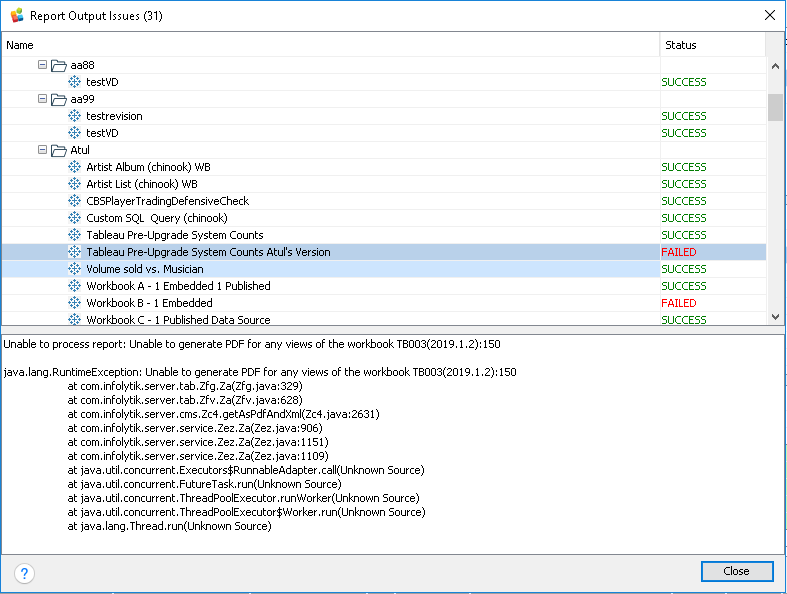Image resolution: width=787 pixels, height=594 pixels.
Task: Click the workbook icon beside Artist Album (chinook) WB
Action: [x=74, y=167]
